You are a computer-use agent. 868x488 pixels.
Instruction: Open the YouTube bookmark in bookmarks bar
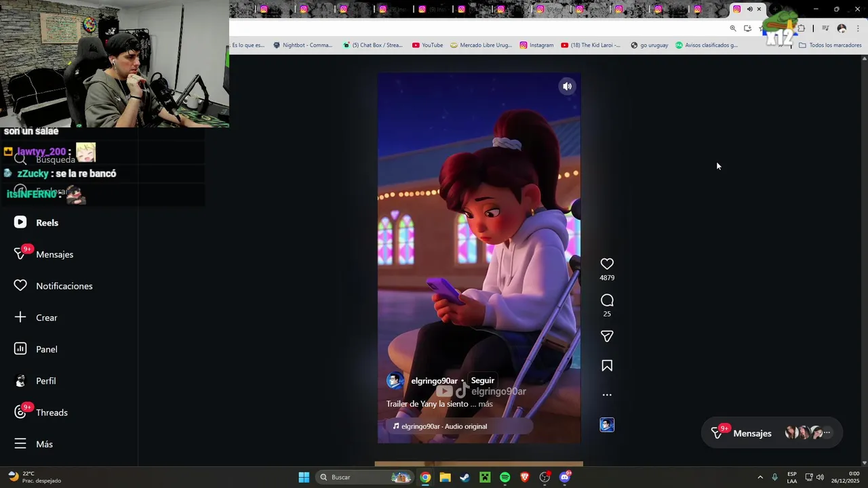click(427, 45)
